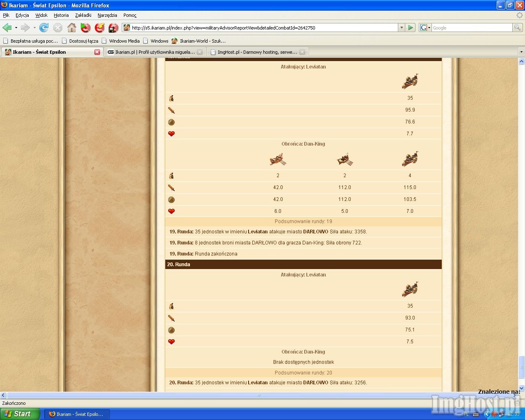Viewport: 525px width, 420px height.
Task: Open the Zakładki menu
Action: point(83,15)
